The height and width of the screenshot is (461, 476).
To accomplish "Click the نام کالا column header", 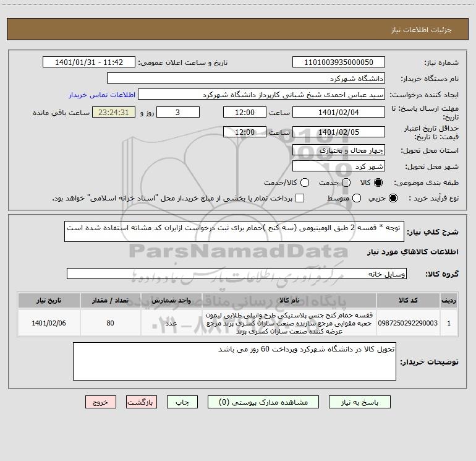I will pyautogui.click(x=289, y=300).
